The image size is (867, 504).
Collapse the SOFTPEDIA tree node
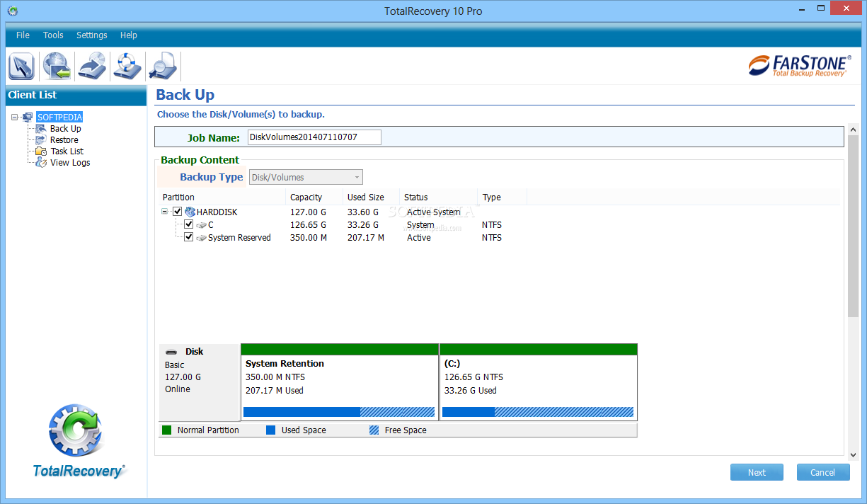coord(15,118)
